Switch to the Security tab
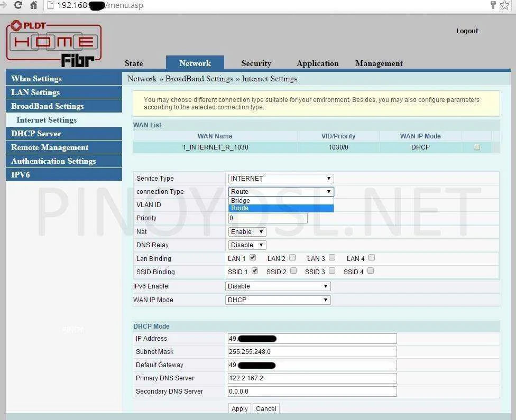Viewport: 516px width, 420px height. click(x=256, y=63)
